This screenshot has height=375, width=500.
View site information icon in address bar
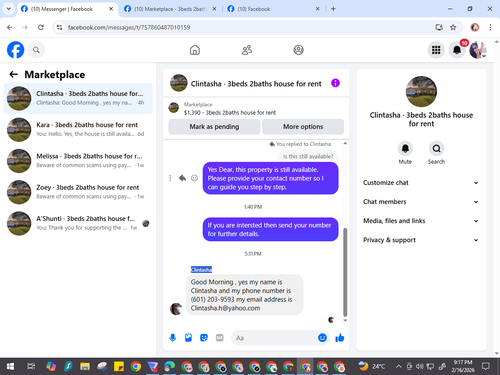click(x=59, y=27)
